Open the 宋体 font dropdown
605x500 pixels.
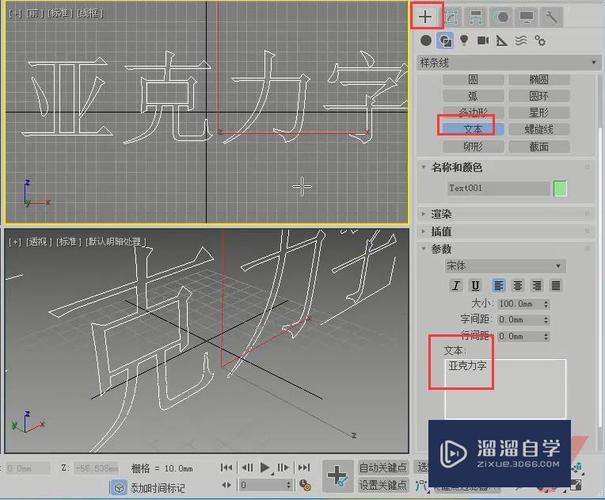coord(505,266)
